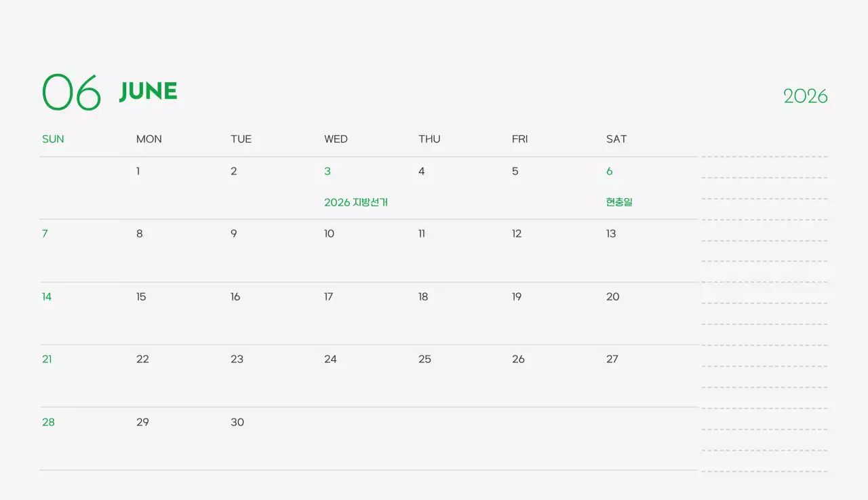Select Monday June 22
This screenshot has width=868, height=500.
click(142, 360)
